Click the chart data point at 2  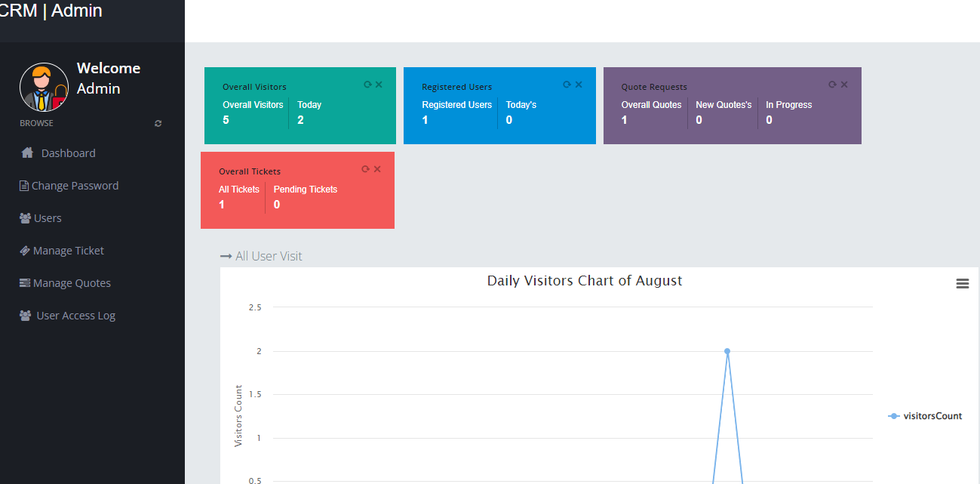click(727, 351)
